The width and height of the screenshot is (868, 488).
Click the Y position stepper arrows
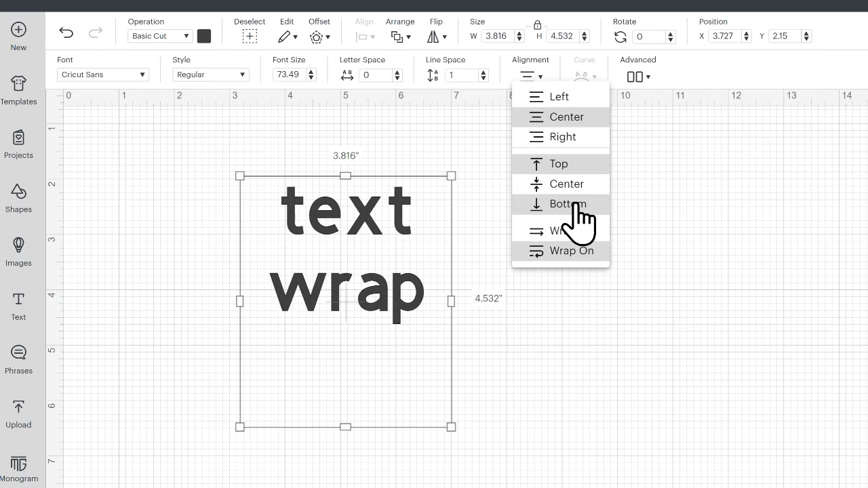tap(807, 36)
